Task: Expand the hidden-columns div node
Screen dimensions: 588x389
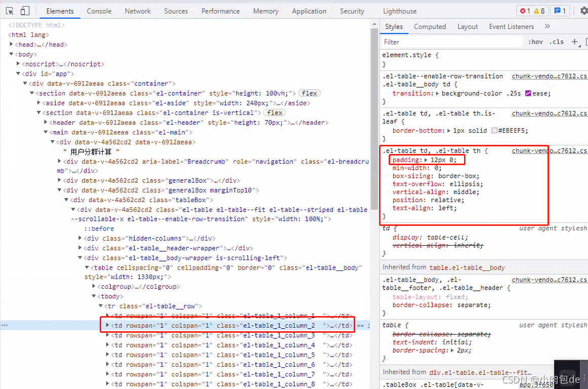Action: pyautogui.click(x=80, y=238)
